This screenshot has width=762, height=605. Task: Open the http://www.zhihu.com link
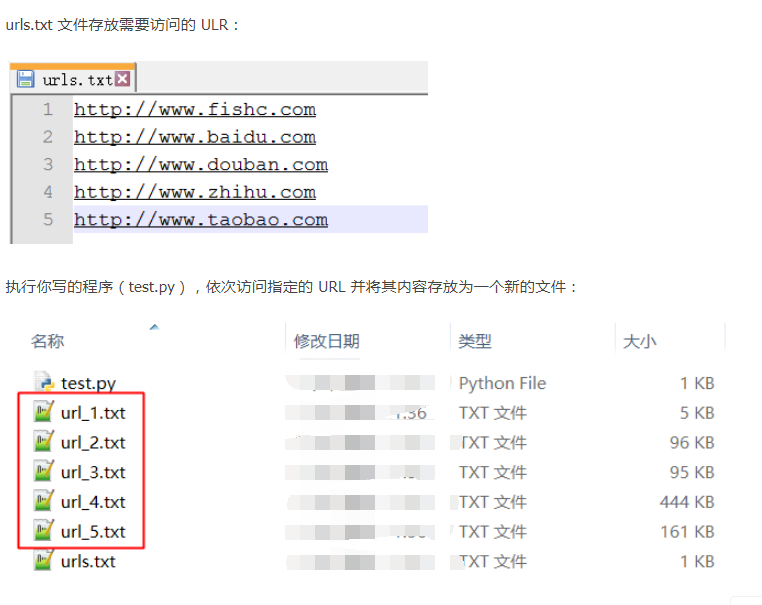point(194,192)
